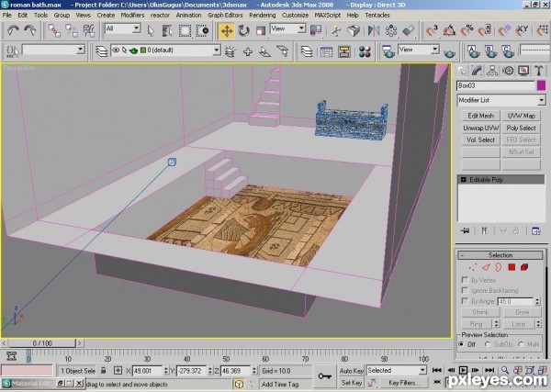Image resolution: width=551 pixels, height=392 pixels.
Task: Activate Select and Move tool
Action: (x=227, y=31)
